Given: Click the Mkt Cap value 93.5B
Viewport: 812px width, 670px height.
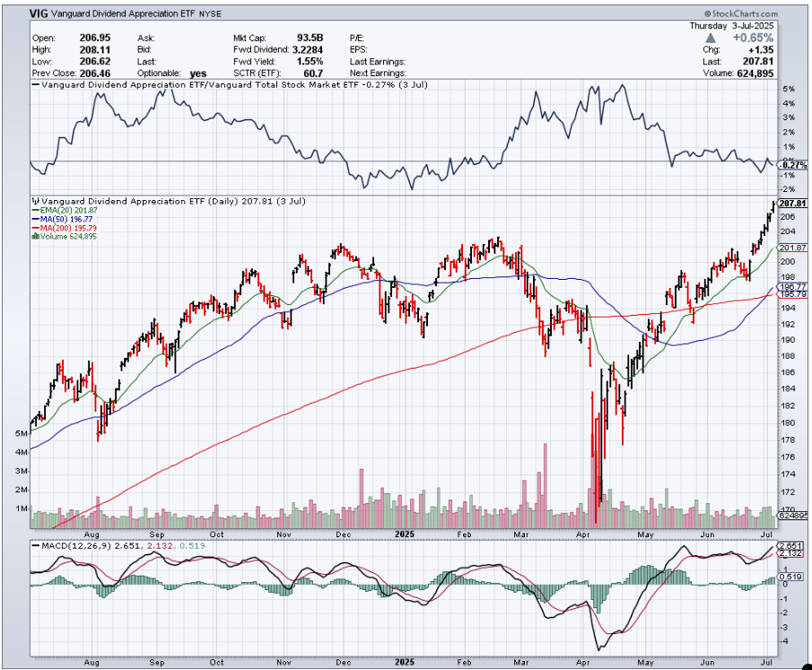Looking at the screenshot, I should pyautogui.click(x=310, y=38).
